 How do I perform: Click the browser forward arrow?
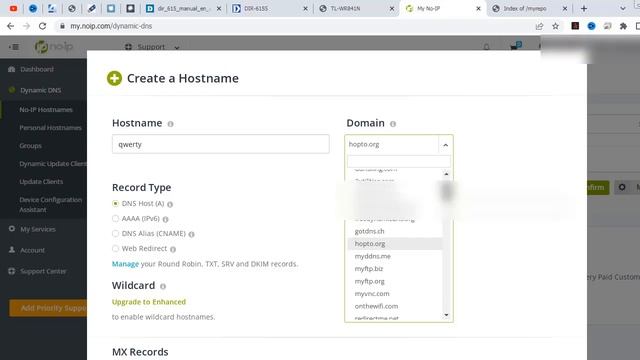[x=27, y=26]
